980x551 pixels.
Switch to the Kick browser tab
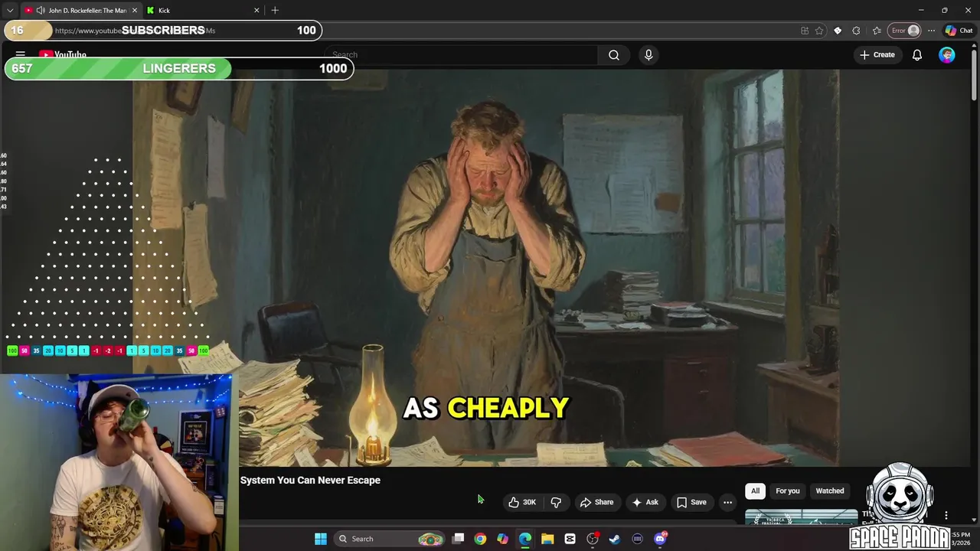pyautogui.click(x=204, y=10)
